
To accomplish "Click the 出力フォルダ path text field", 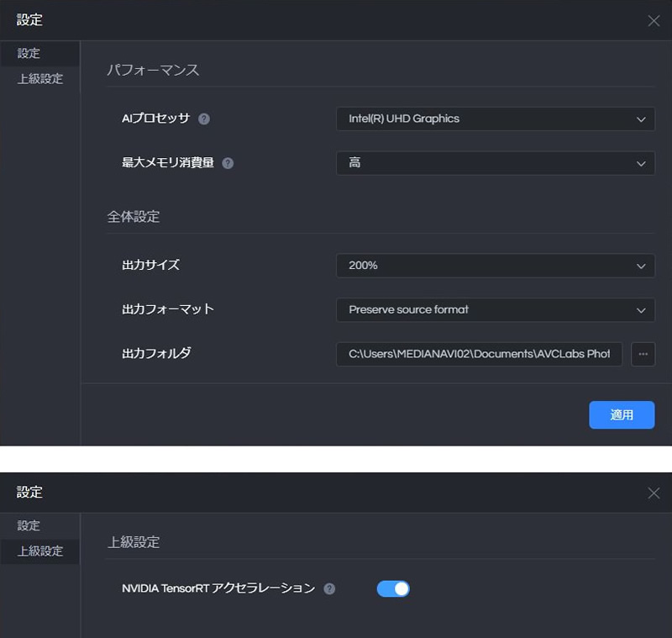I will [x=479, y=354].
